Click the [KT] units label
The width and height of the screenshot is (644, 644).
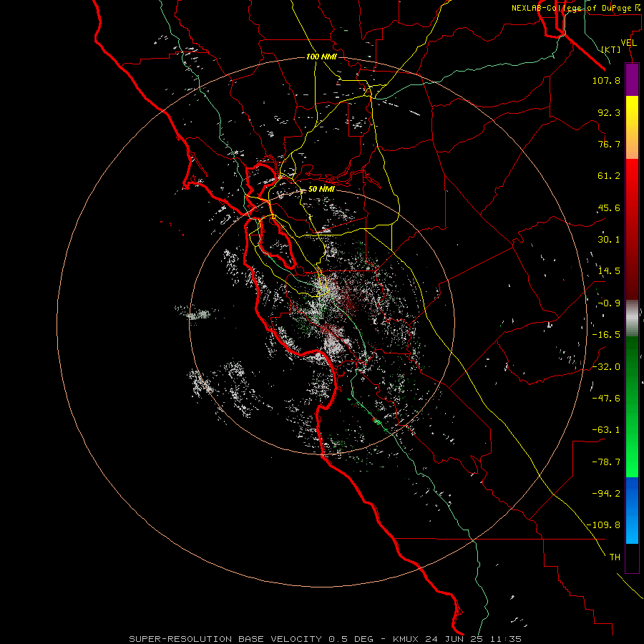pyautogui.click(x=611, y=49)
